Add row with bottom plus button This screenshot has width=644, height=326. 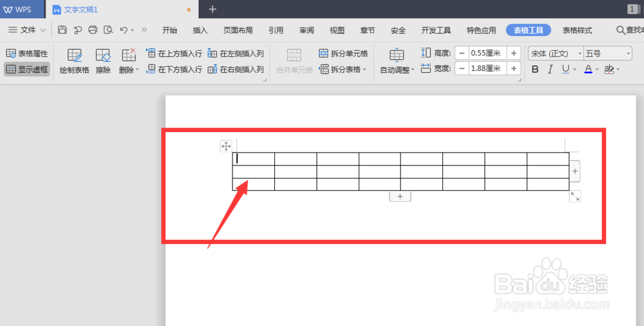click(400, 197)
